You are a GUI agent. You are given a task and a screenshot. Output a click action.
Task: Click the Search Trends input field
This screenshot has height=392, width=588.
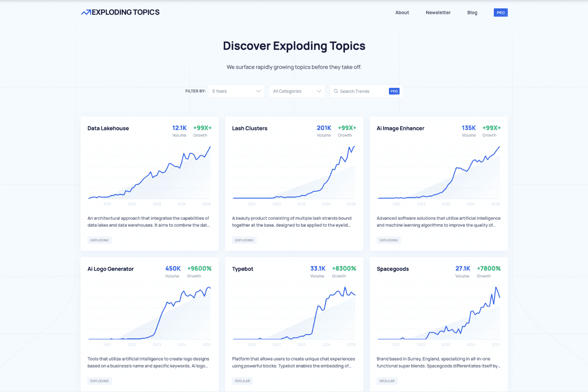point(366,91)
